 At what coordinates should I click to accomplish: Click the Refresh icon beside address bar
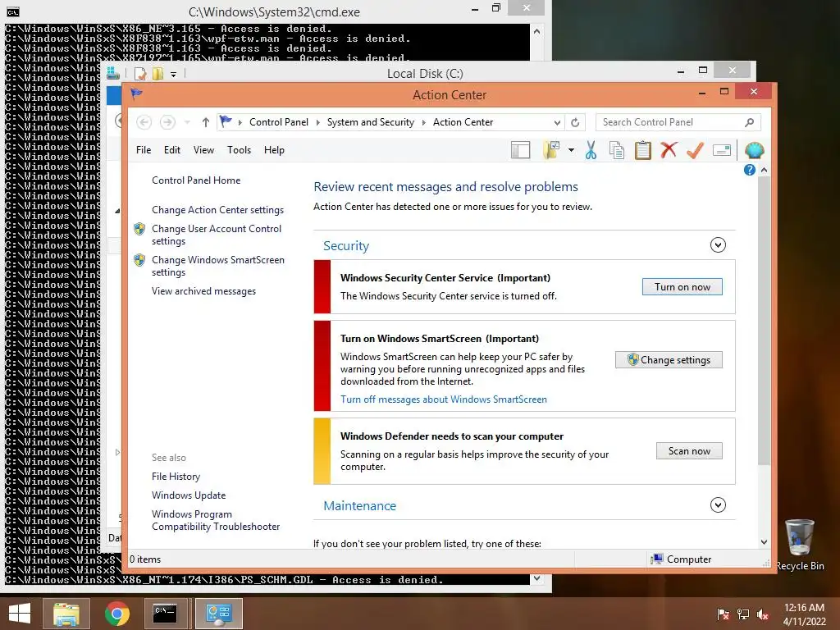(575, 122)
